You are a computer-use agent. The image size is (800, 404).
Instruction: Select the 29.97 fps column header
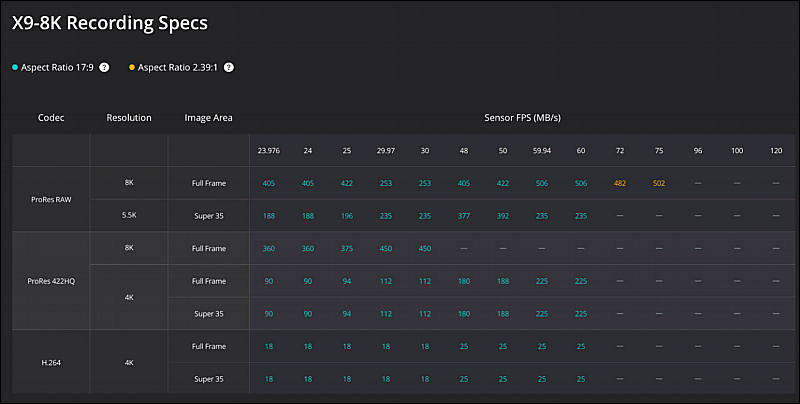tap(386, 151)
